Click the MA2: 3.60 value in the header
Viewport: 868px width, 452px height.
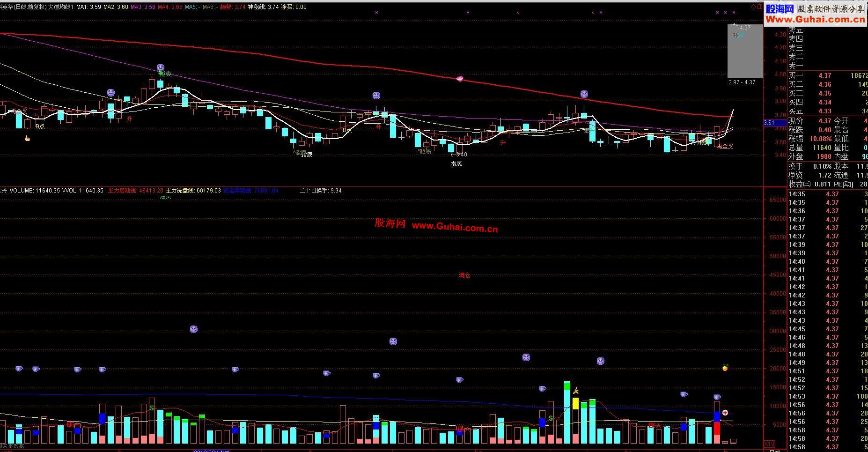tap(116, 7)
